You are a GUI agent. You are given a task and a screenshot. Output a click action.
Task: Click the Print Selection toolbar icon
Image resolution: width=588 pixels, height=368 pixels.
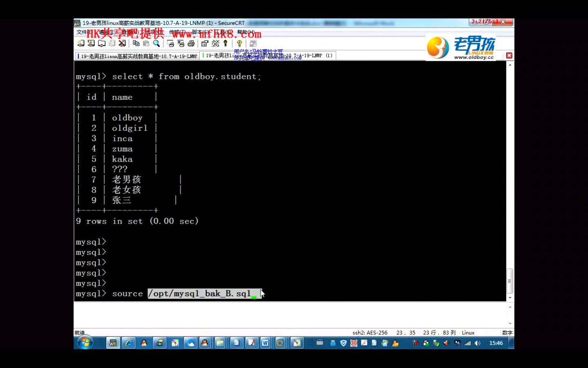coord(181,43)
